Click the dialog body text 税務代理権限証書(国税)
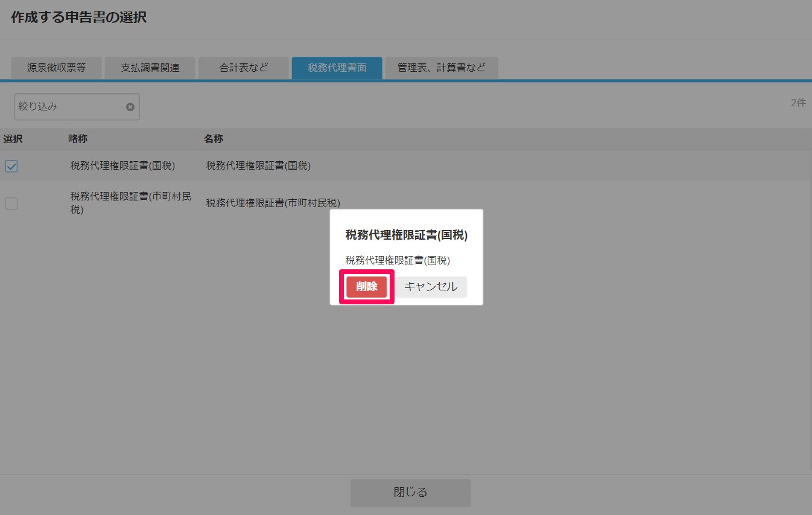 click(398, 260)
